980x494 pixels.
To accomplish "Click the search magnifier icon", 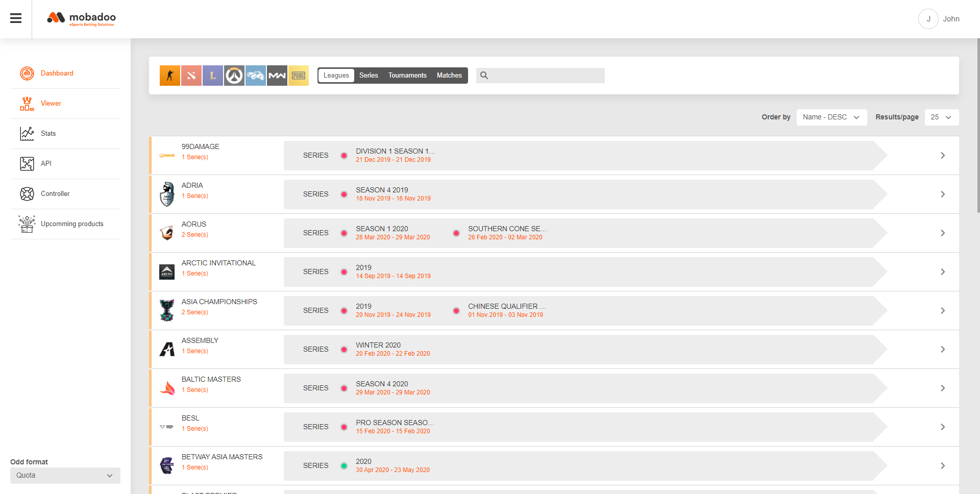I will point(484,76).
